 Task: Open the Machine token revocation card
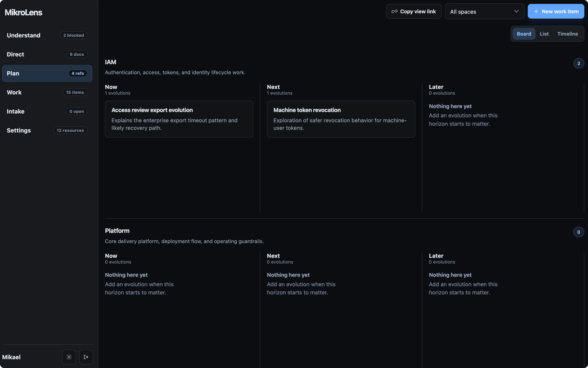(341, 119)
